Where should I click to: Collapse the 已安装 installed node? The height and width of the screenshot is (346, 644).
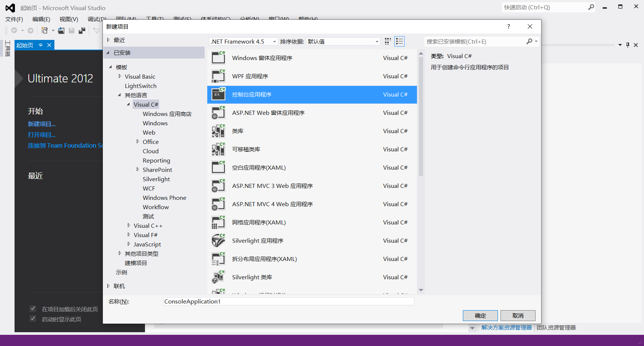pos(108,53)
